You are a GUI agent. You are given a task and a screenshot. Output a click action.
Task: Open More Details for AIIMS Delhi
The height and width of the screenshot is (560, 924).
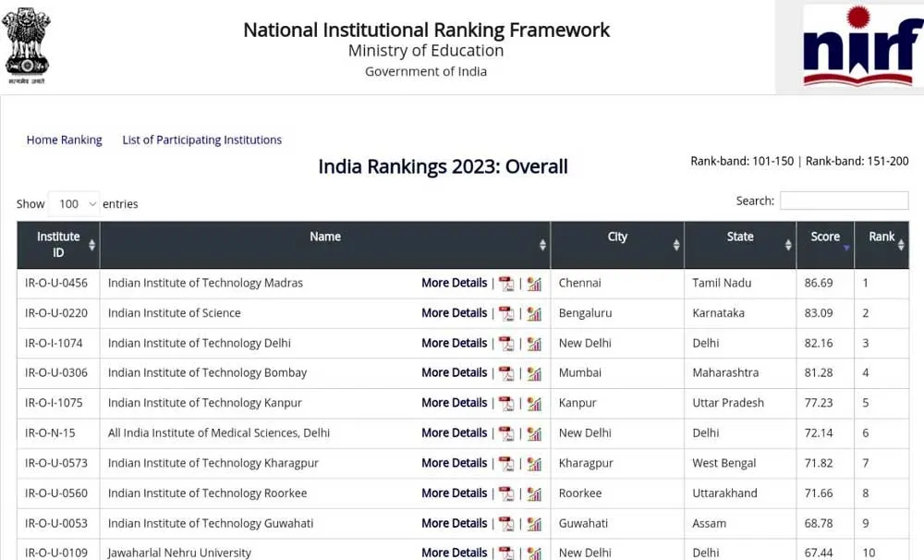coord(455,432)
